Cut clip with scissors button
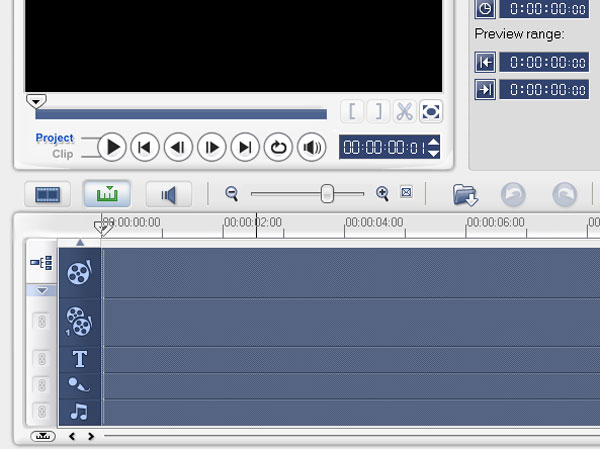The height and width of the screenshot is (449, 600). coord(404,111)
